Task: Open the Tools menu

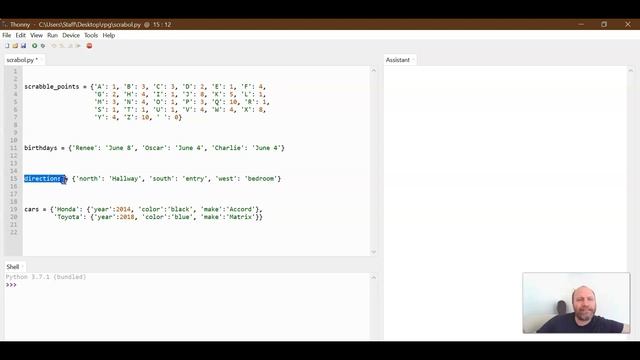Action: click(x=91, y=36)
